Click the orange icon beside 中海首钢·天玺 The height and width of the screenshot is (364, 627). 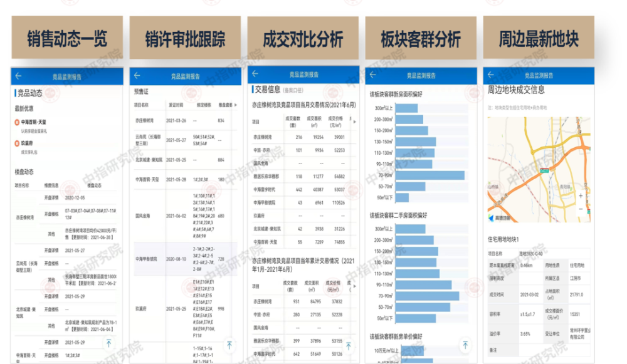click(x=17, y=122)
